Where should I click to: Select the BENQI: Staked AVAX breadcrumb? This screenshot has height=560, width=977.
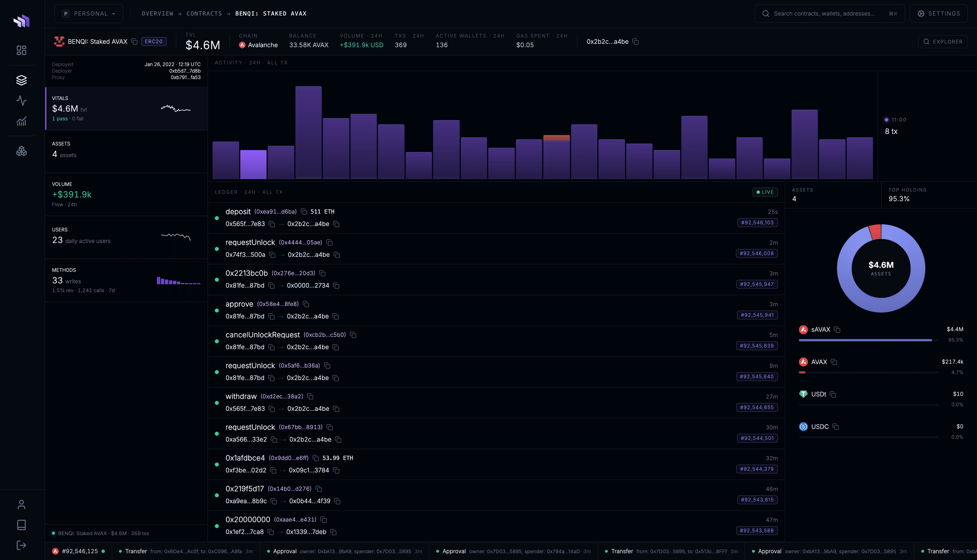(x=271, y=14)
